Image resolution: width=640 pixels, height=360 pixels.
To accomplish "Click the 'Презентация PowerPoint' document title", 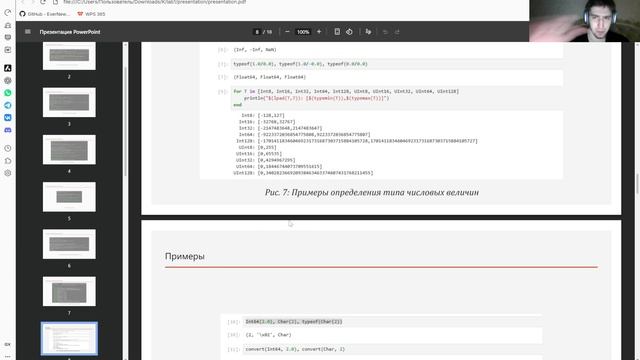I will [70, 32].
